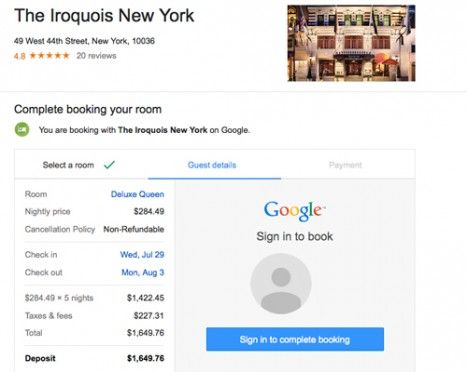
Task: Change the Deluxe Queen room selection
Action: [137, 194]
